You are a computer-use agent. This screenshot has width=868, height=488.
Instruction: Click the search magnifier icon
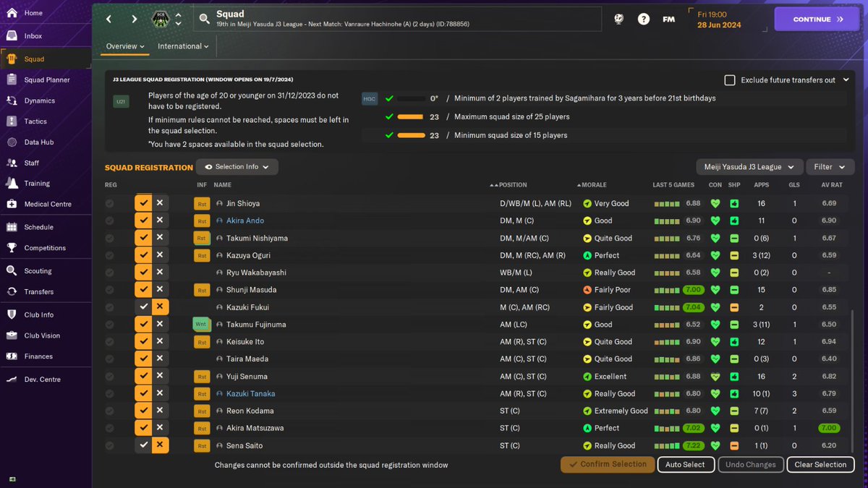point(205,20)
